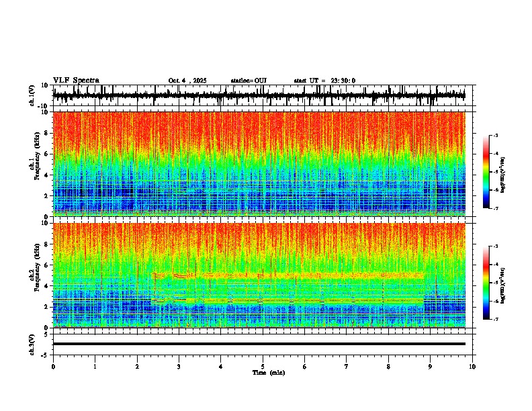Click the "-7" tick on ch.2 colorbar
This screenshot has height=411, width=532.
tap(495, 319)
